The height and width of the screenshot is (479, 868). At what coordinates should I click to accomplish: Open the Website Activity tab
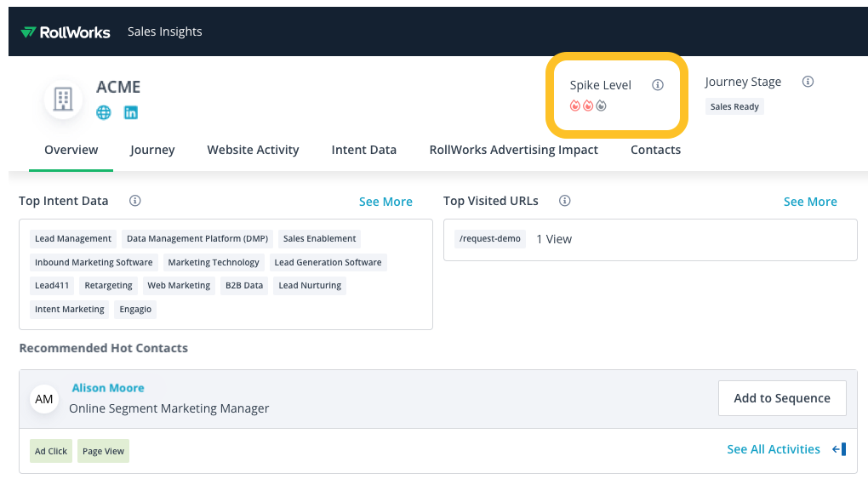pos(253,150)
